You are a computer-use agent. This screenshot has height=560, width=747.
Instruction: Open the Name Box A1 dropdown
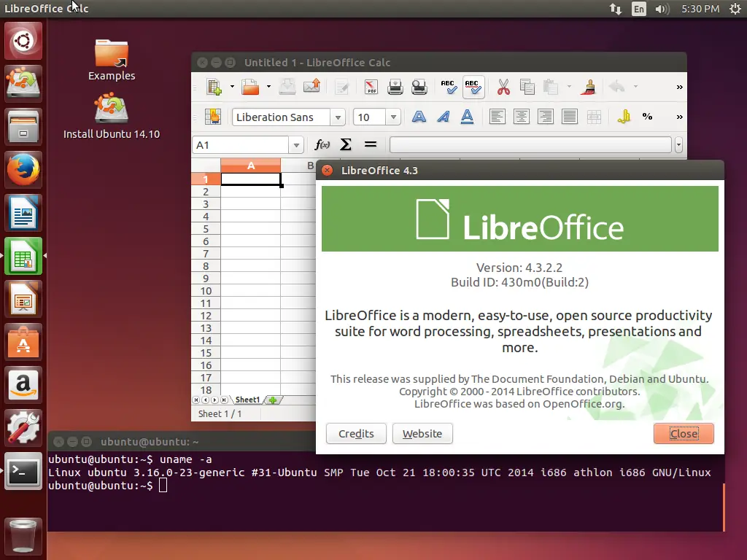pos(296,145)
